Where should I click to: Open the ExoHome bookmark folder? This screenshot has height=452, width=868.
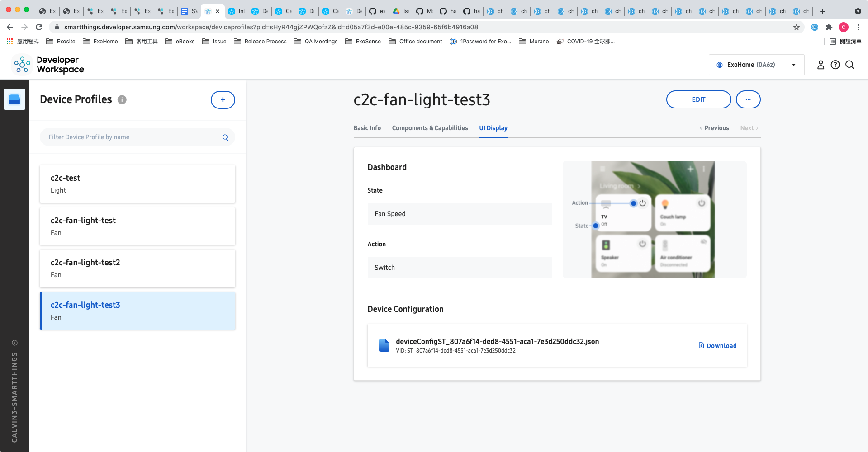click(100, 42)
